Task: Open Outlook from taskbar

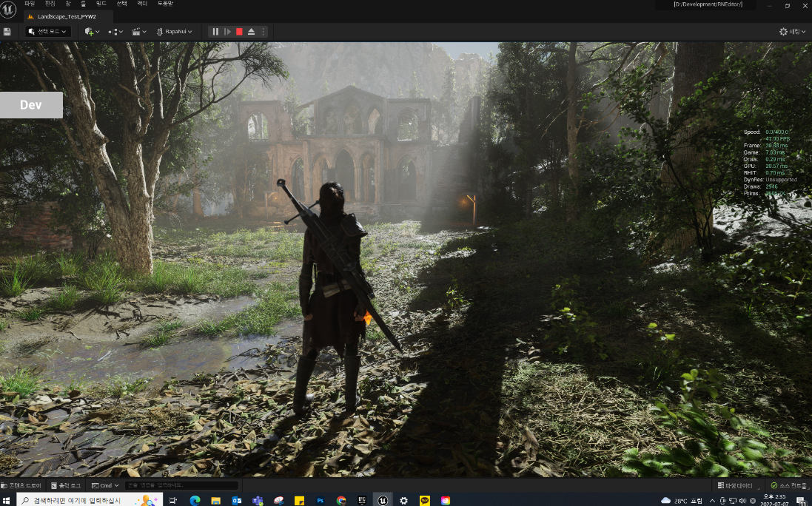Action: pos(237,500)
